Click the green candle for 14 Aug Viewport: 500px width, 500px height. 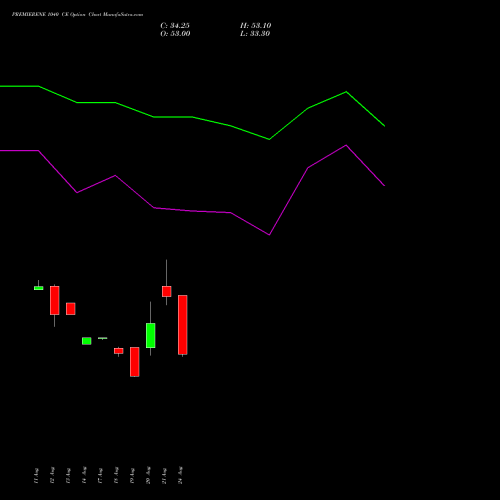click(87, 341)
